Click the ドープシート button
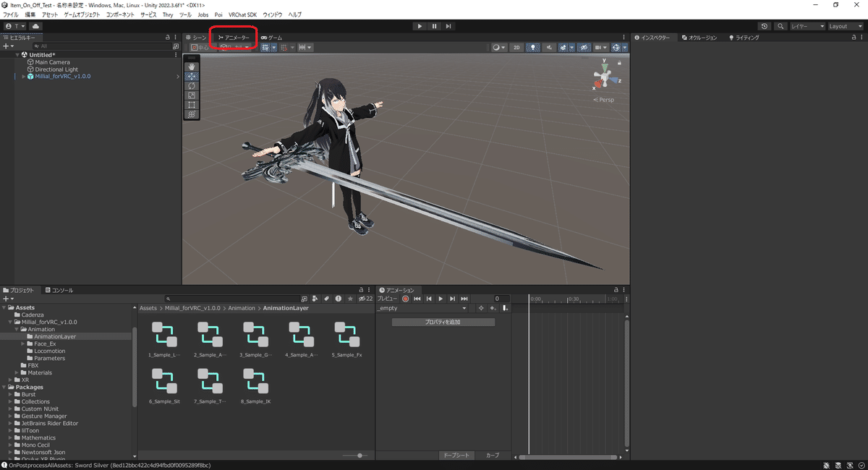Viewport: 868px width, 470px height. coord(456,456)
